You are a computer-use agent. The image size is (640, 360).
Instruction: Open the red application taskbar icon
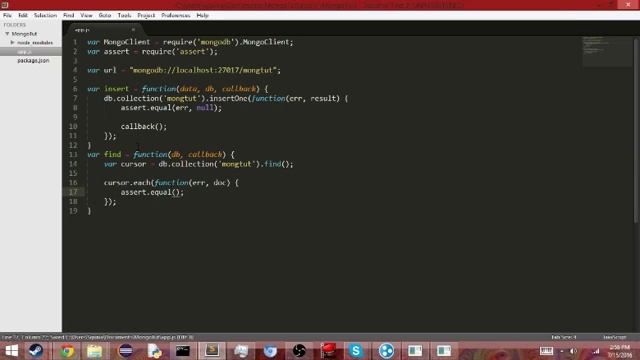click(x=328, y=351)
